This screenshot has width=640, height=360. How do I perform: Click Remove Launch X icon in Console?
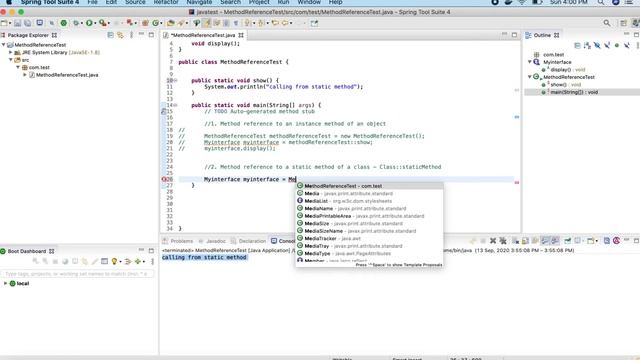(493, 241)
